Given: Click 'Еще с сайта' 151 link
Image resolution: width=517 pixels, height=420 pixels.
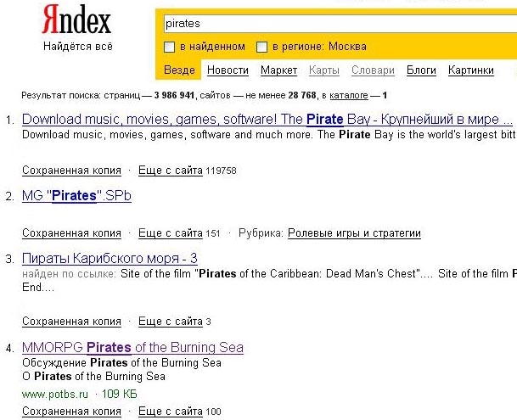Looking at the screenshot, I should (170, 233).
